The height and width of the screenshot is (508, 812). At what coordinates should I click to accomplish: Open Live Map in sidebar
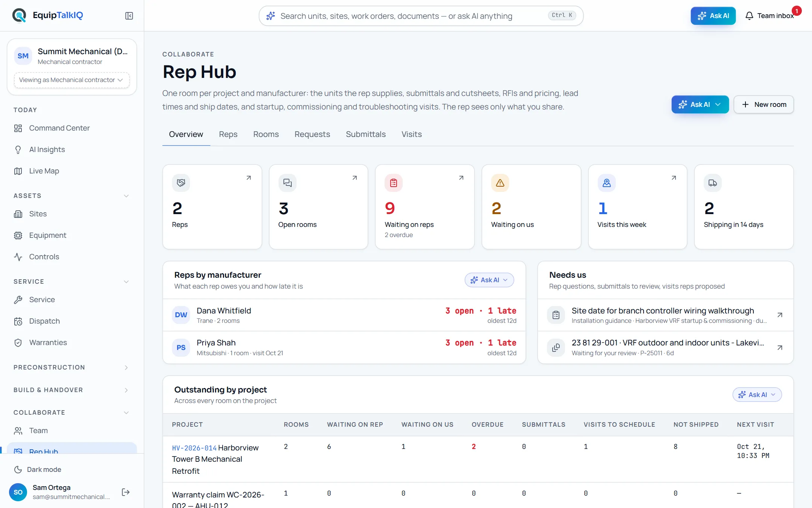click(72, 171)
